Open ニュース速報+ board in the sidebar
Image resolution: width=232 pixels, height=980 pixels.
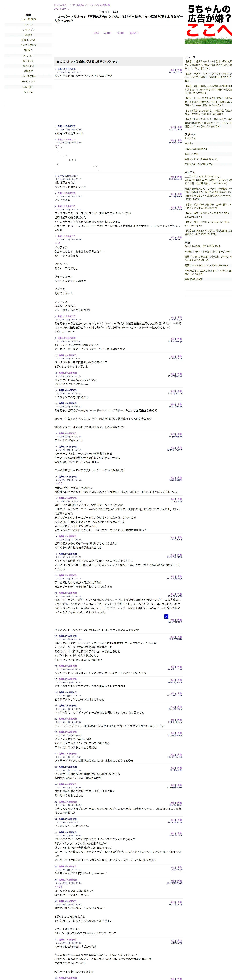(x=28, y=76)
